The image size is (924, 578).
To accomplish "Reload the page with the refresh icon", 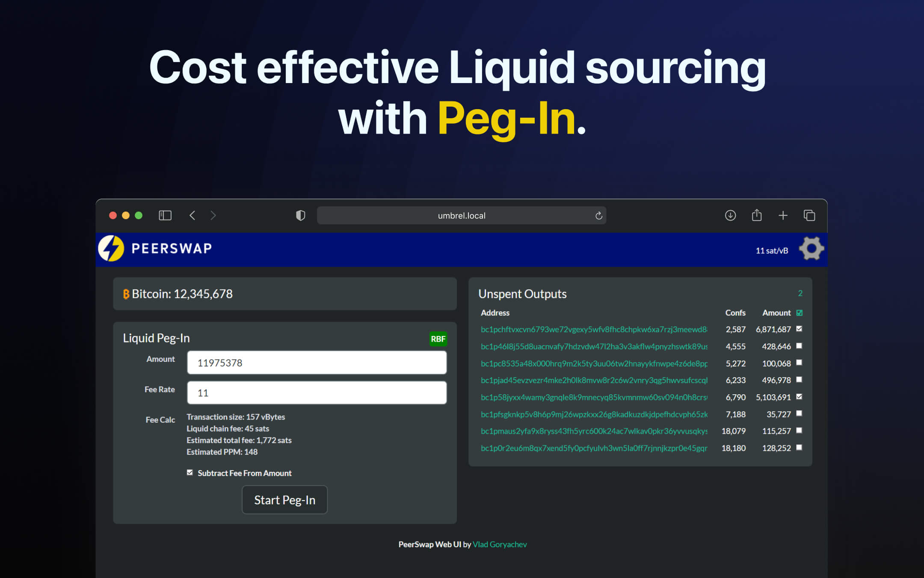I will point(599,215).
